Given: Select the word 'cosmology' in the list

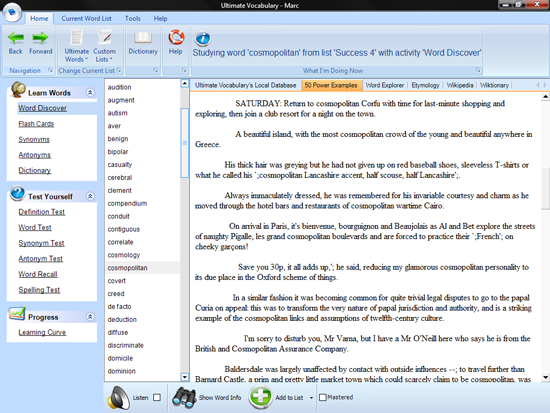Looking at the screenshot, I should [124, 255].
